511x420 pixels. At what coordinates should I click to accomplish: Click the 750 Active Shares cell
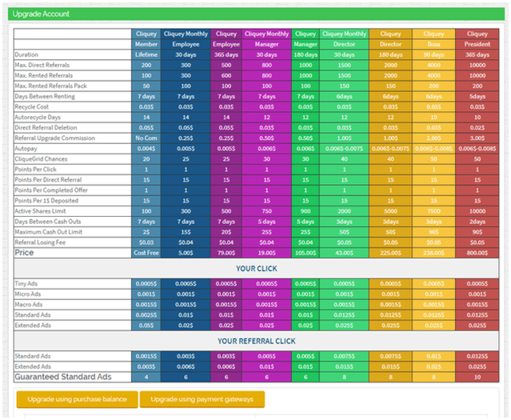click(x=266, y=211)
